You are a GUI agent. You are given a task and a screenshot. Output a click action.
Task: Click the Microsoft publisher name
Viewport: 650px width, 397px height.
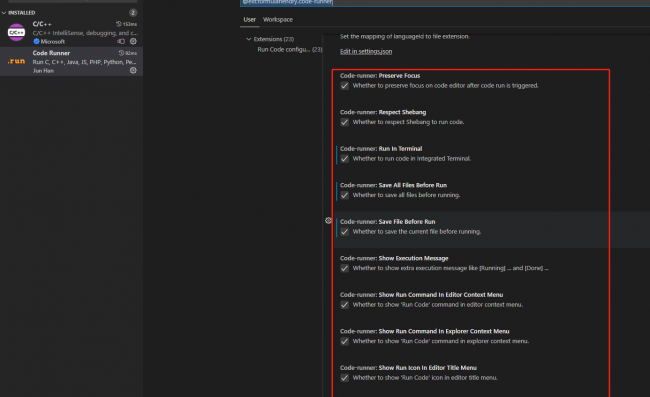tap(53, 41)
